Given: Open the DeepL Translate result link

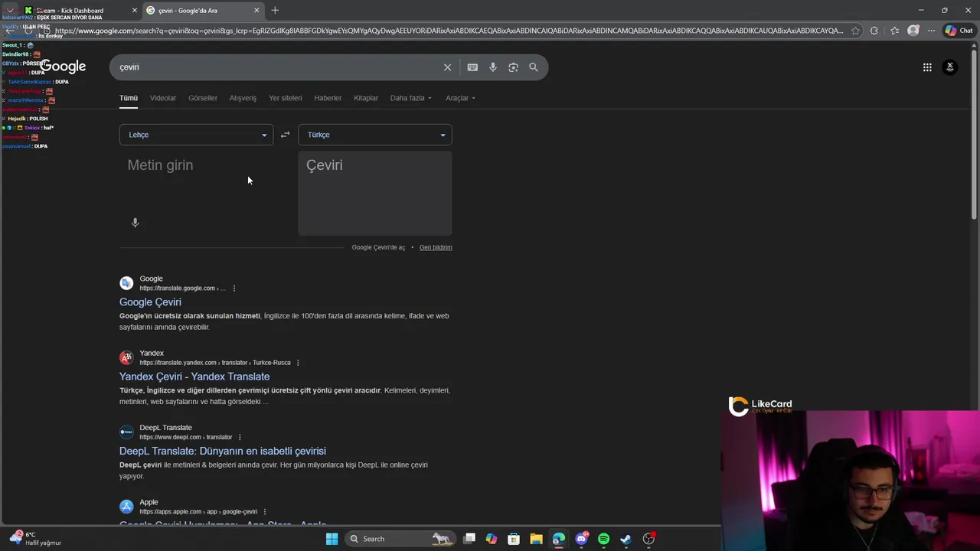Looking at the screenshot, I should click(x=223, y=451).
